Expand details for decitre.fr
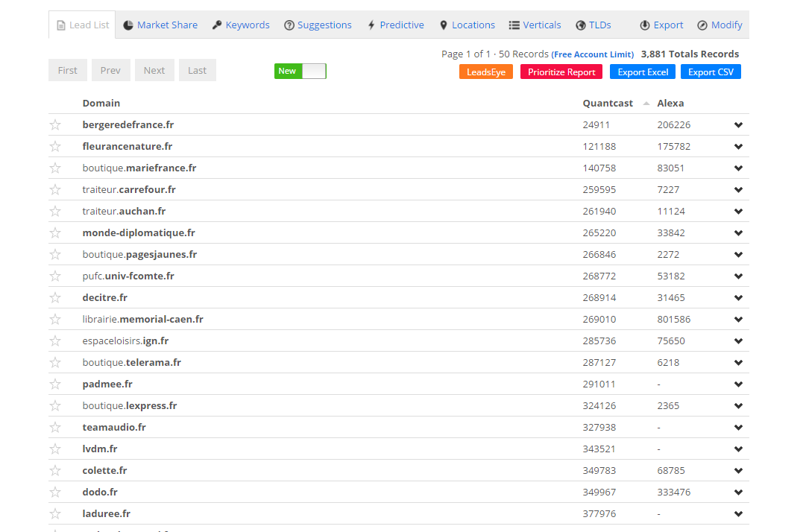Viewport: 806px width, 532px height. (739, 297)
